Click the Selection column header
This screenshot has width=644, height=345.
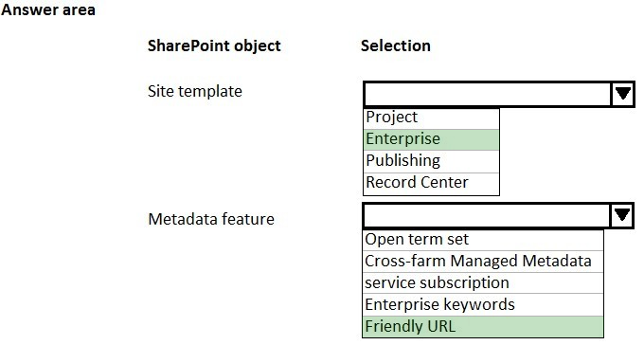click(396, 45)
